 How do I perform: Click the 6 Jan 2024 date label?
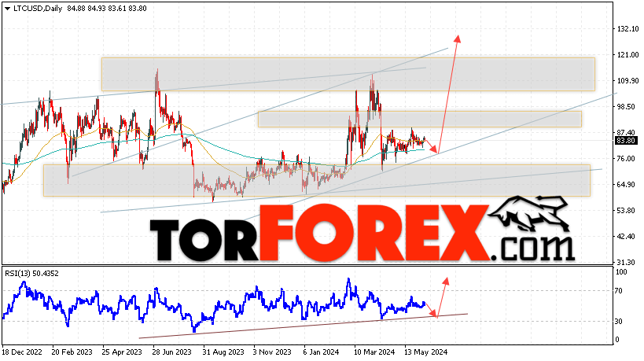[x=321, y=352]
